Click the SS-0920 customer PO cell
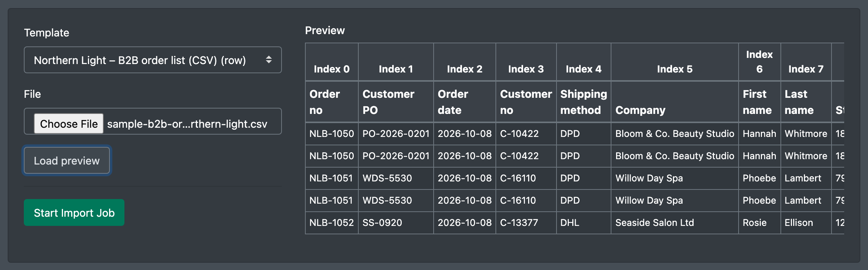Image resolution: width=868 pixels, height=270 pixels. coord(396,223)
